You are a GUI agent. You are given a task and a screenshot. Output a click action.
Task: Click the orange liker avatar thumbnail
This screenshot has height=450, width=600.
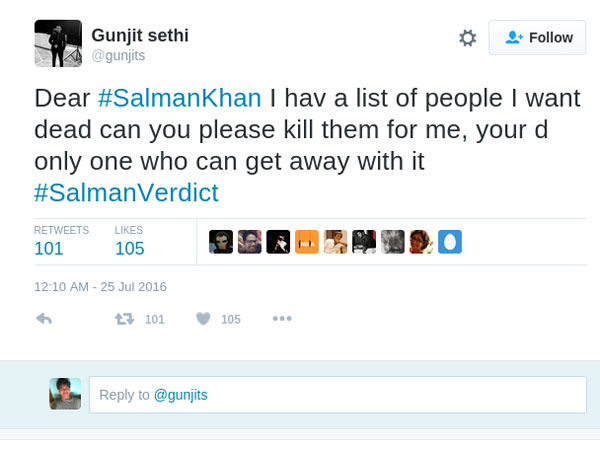pos(307,242)
